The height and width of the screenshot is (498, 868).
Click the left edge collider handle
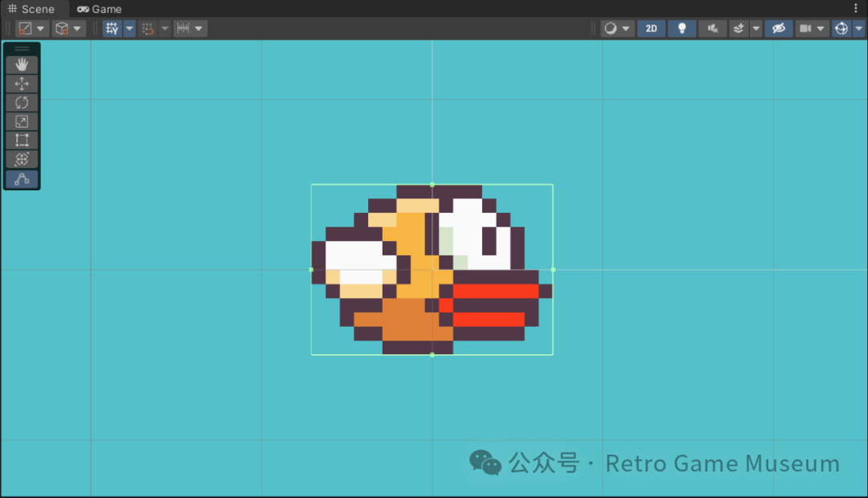(311, 269)
